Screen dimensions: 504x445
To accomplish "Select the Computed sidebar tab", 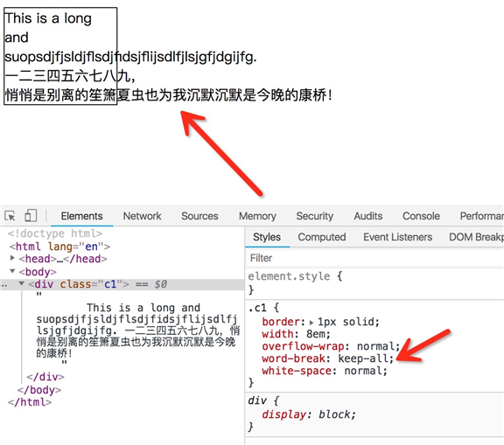I will pyautogui.click(x=322, y=237).
